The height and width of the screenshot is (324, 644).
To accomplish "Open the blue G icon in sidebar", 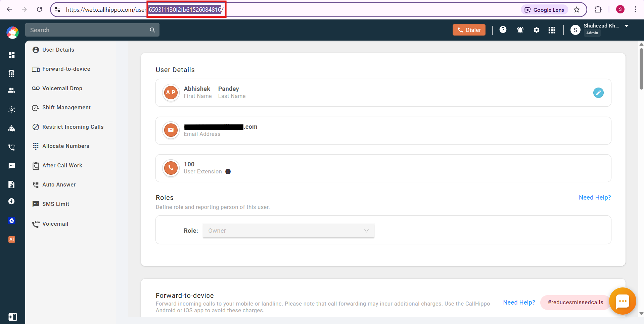I will pos(12,221).
